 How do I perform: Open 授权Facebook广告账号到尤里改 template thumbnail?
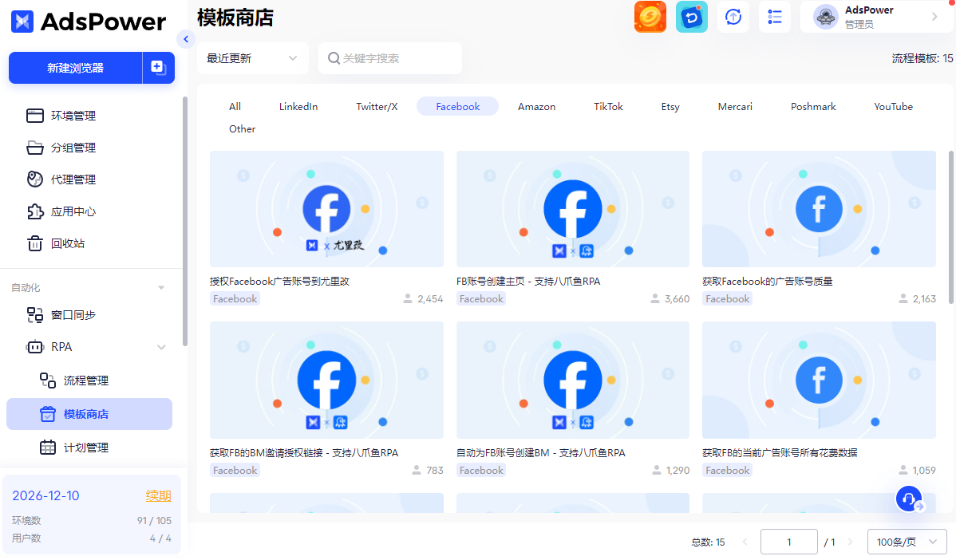(327, 209)
